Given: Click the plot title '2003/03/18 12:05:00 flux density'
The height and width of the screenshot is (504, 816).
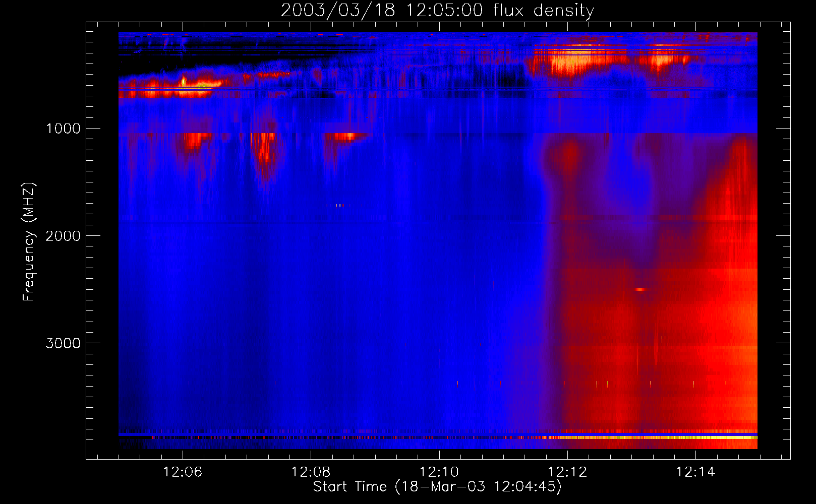Looking at the screenshot, I should pos(437,10).
